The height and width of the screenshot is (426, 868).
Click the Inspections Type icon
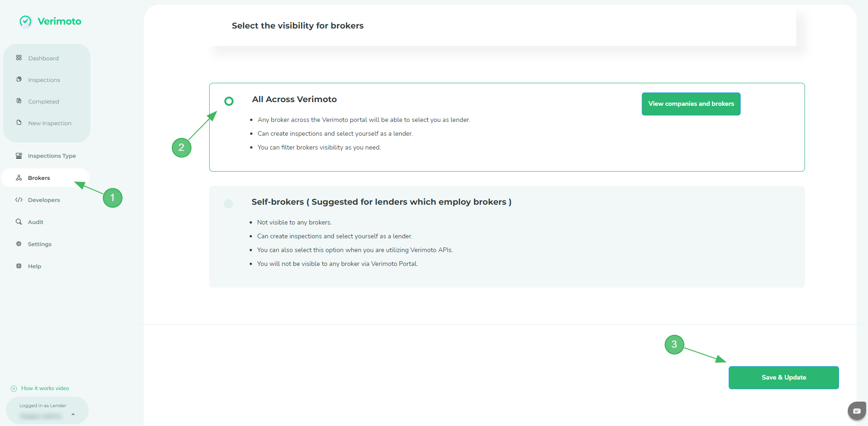[x=19, y=155]
